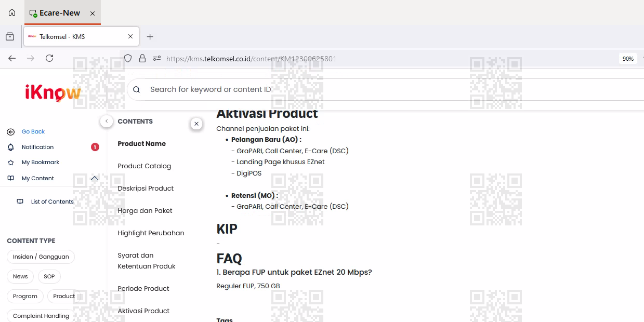Select the SOP content type chip
The height and width of the screenshot is (322, 644).
coord(49,276)
